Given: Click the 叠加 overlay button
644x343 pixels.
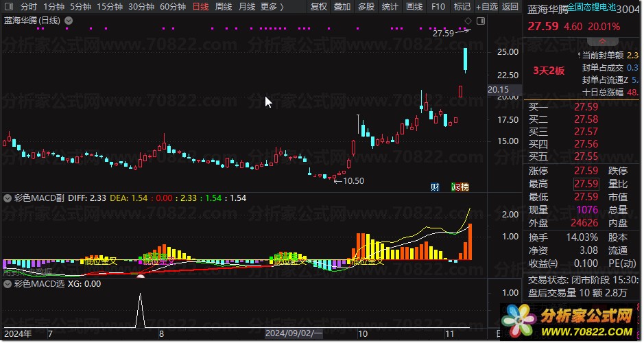Looking at the screenshot, I should click(342, 7).
